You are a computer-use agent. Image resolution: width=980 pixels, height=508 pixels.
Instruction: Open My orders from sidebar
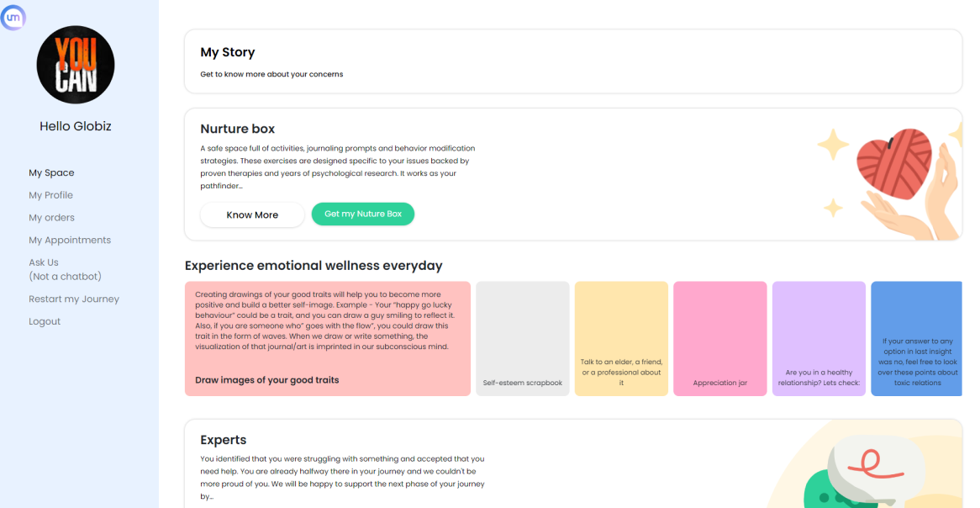51,218
